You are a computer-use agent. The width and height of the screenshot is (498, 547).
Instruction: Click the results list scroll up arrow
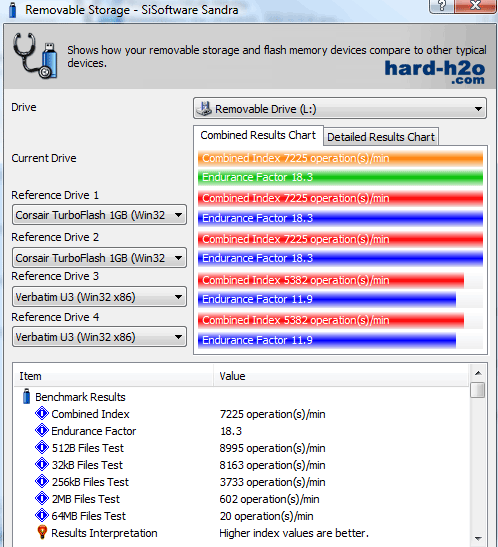pos(478,373)
